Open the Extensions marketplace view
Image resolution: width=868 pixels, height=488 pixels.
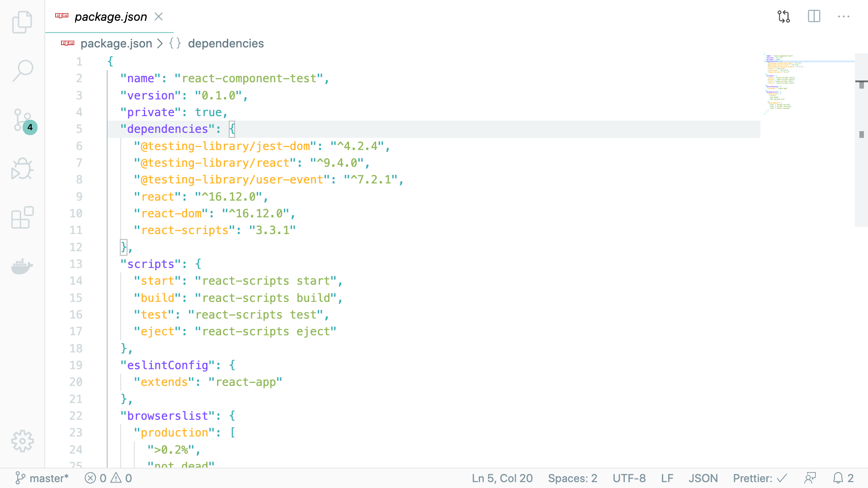(x=22, y=218)
